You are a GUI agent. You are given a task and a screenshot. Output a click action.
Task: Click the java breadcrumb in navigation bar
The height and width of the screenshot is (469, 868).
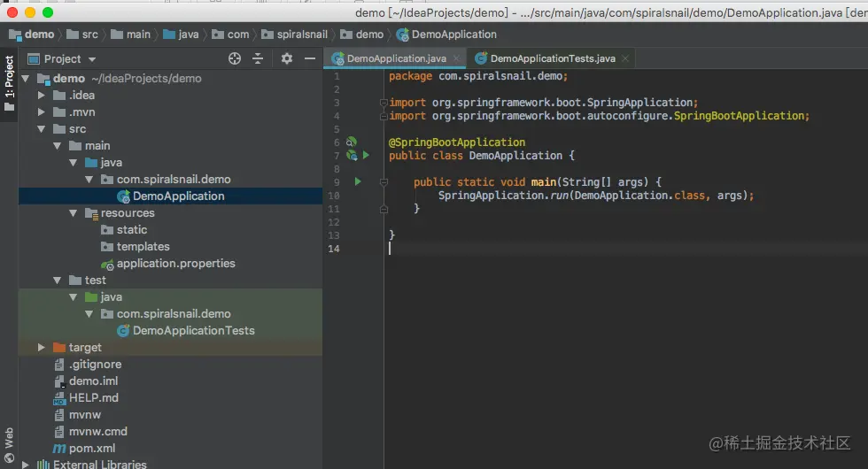point(181,35)
